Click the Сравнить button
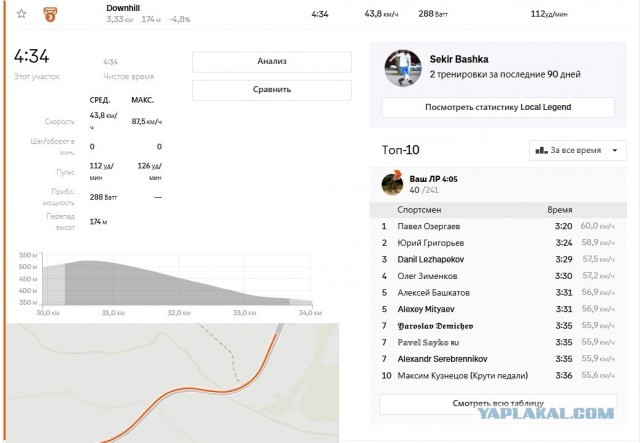The height and width of the screenshot is (443, 640). tap(271, 90)
